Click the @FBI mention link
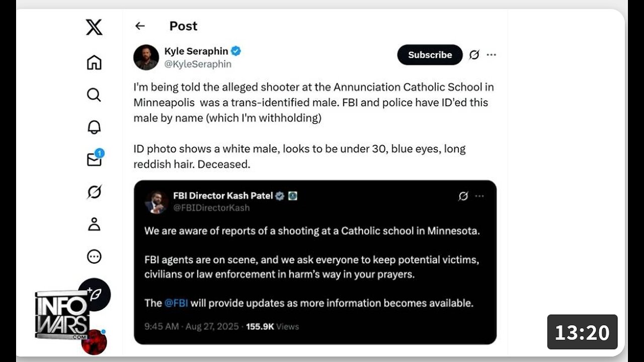644x362 pixels. 176,303
